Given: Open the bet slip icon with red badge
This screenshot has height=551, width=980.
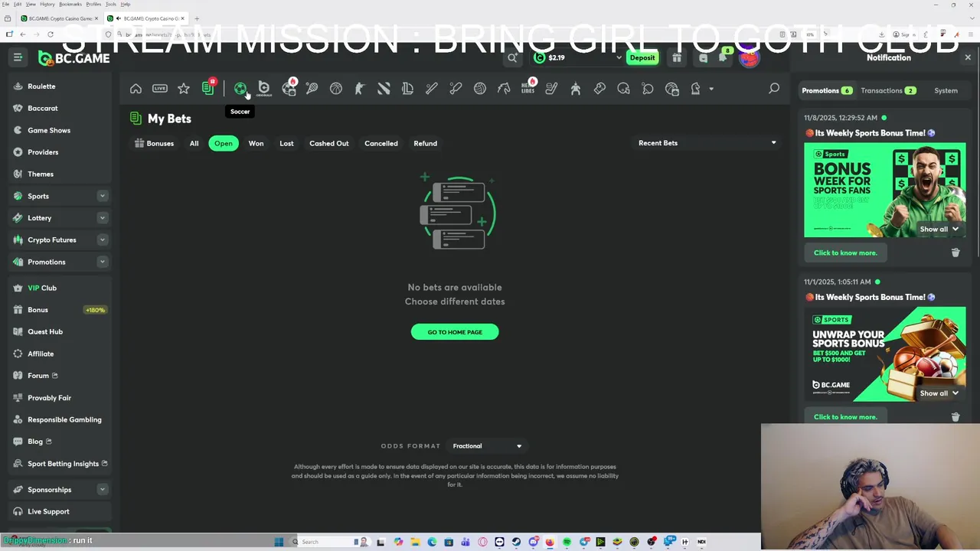Looking at the screenshot, I should [x=208, y=87].
